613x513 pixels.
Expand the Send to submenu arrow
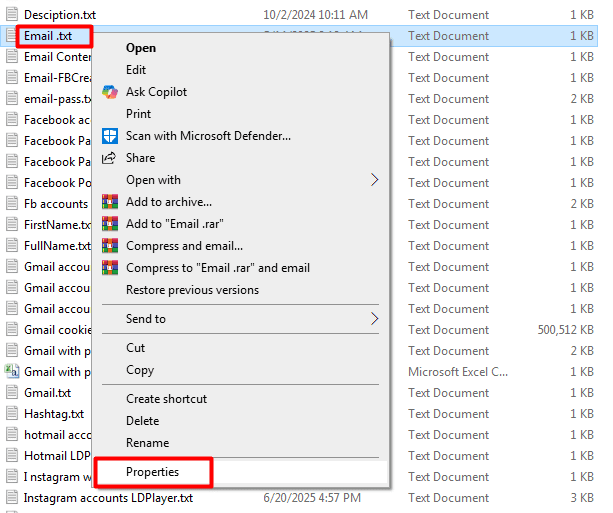[x=375, y=319]
